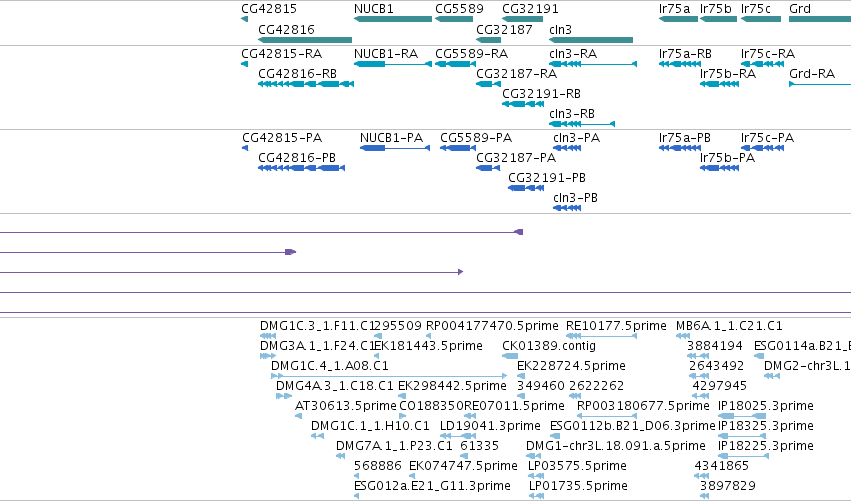Click the CG42815 gene label
Image resolution: width=851 pixels, height=501 pixels.
[269, 9]
